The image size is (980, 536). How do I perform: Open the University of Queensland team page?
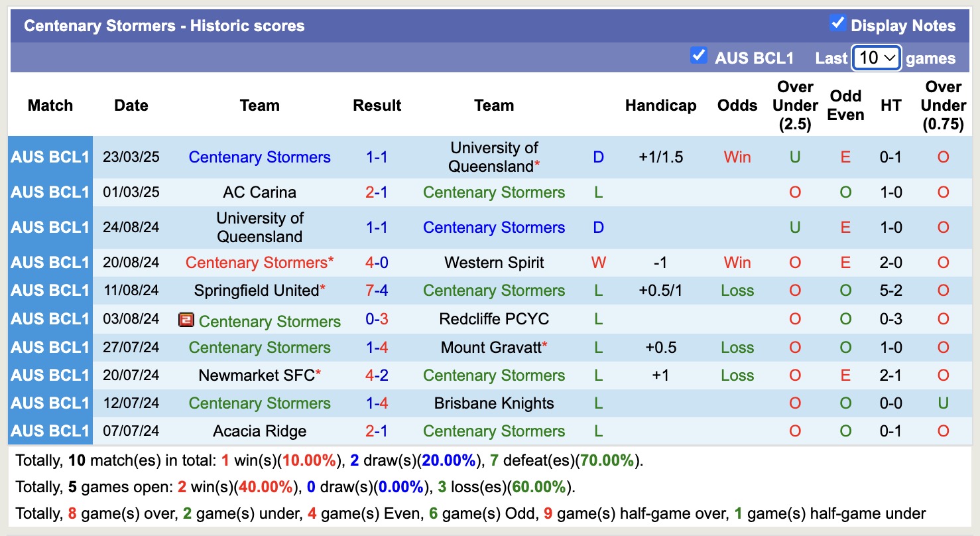point(494,157)
